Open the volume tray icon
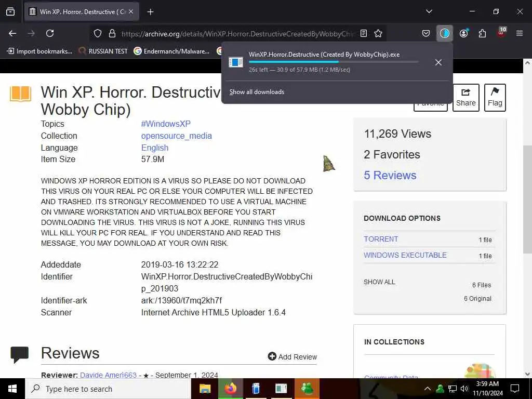 click(464, 389)
